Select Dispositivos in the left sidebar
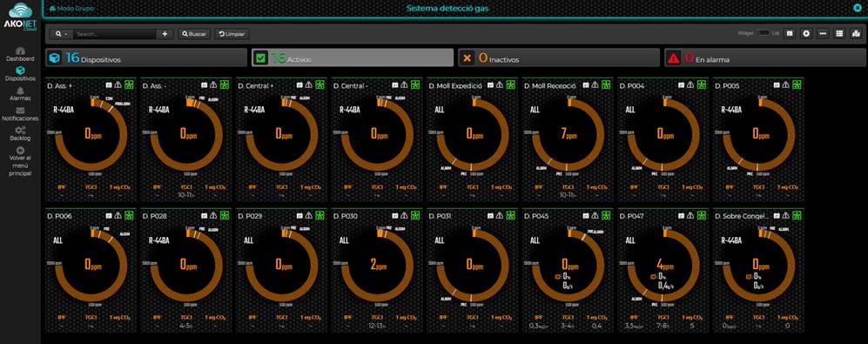Image resolution: width=868 pixels, height=344 pixels. click(20, 74)
